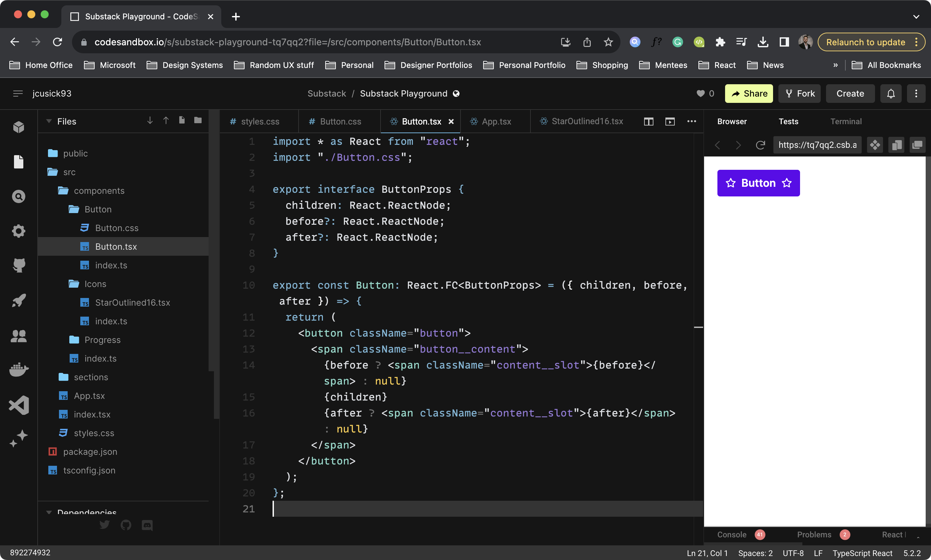Open the Search sidebar icon
The height and width of the screenshot is (560, 931).
19,196
